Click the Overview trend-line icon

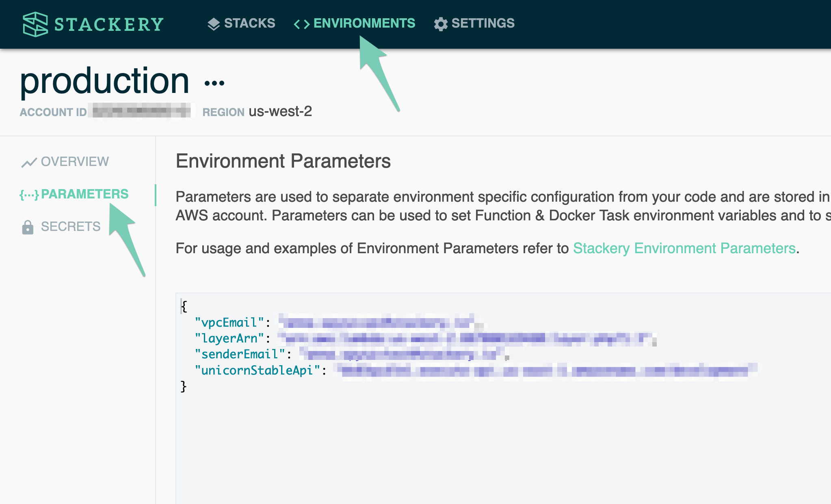29,163
